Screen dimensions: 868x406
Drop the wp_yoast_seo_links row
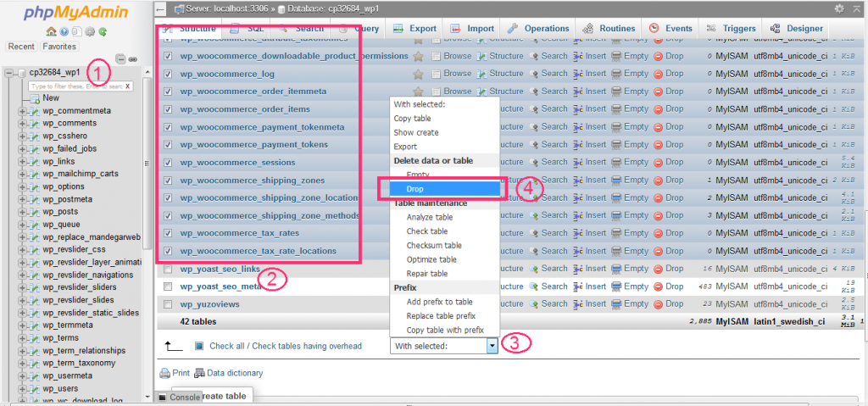pyautogui.click(x=669, y=269)
